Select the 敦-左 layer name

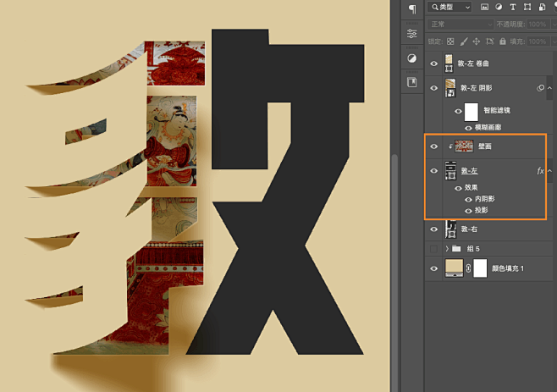[x=469, y=171]
